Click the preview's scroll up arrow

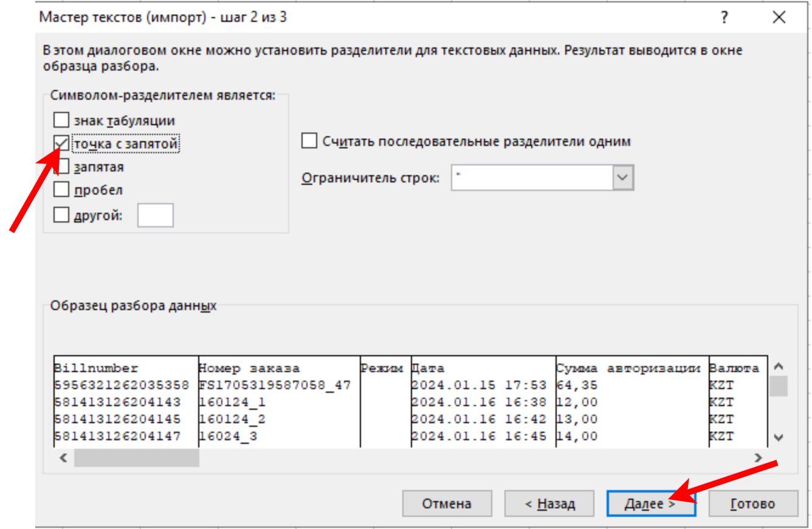click(x=779, y=367)
